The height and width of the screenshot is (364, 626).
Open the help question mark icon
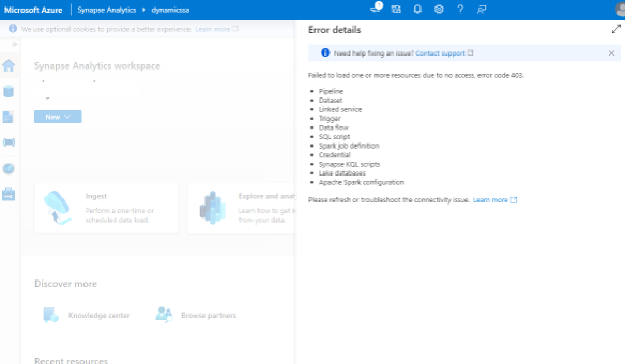tap(460, 9)
